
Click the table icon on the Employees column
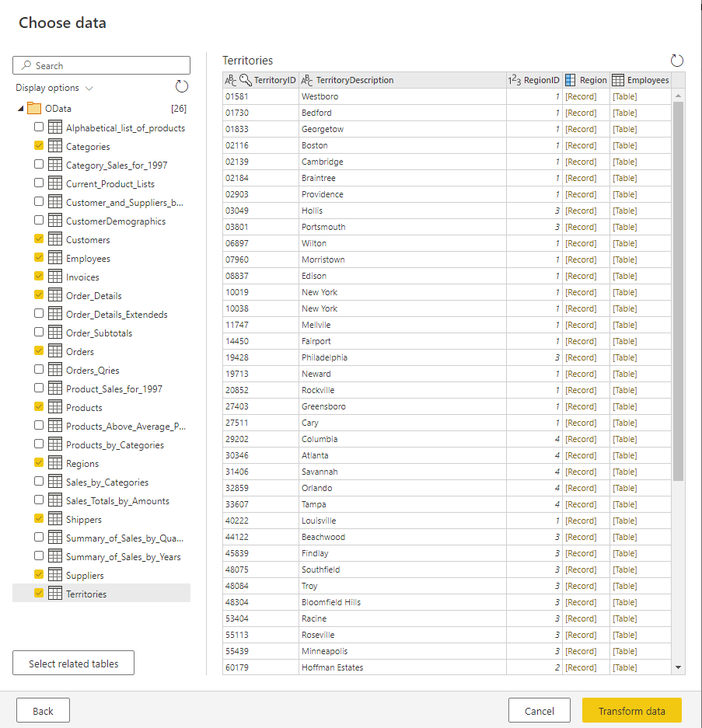click(617, 80)
